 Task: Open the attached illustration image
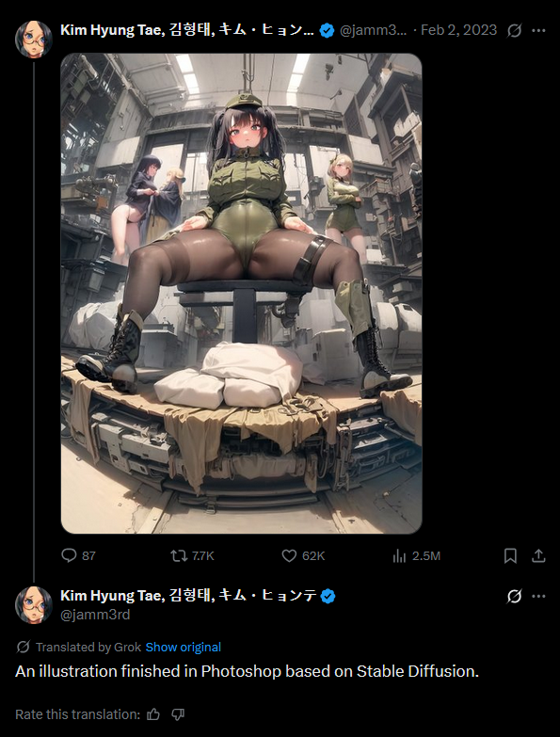(242, 294)
